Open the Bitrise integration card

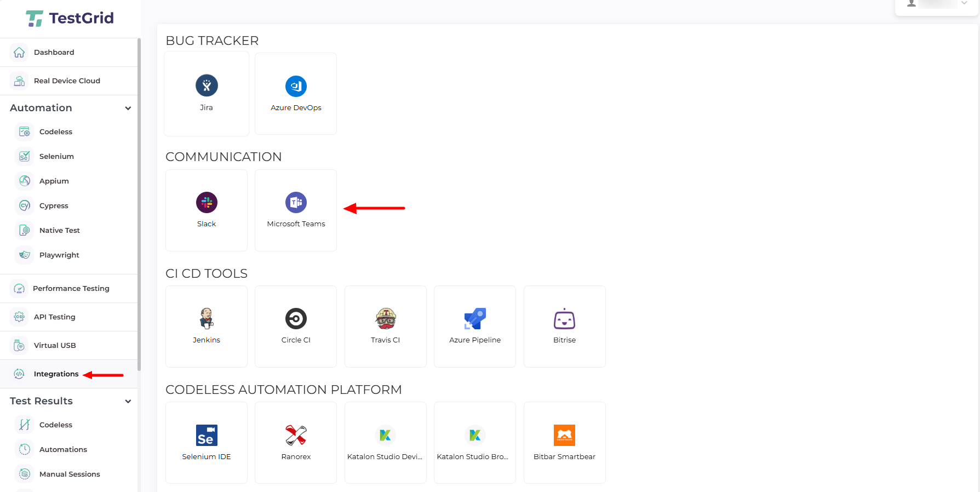tap(564, 326)
